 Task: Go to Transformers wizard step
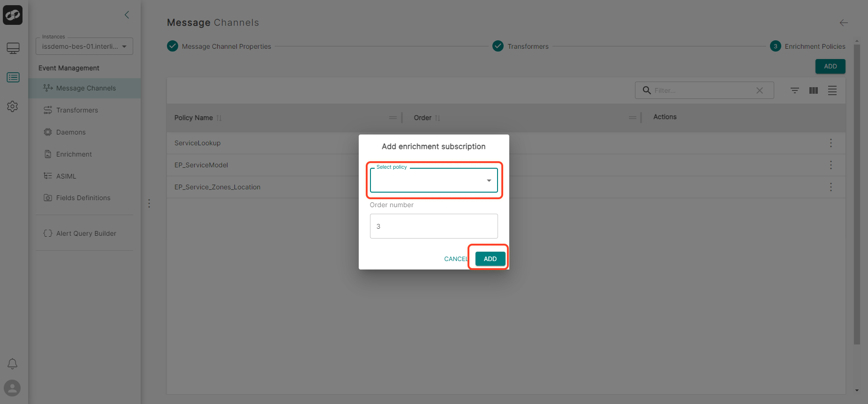tap(521, 46)
